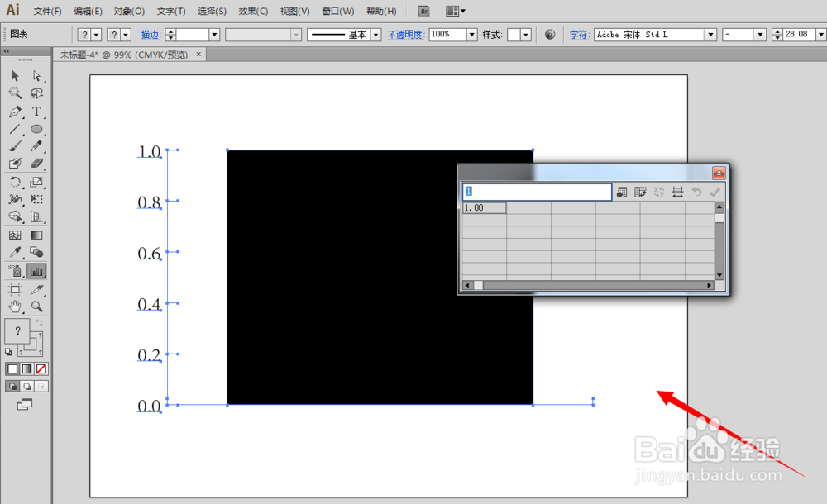
Task: Open the 对象(O) menu
Action: (x=129, y=11)
